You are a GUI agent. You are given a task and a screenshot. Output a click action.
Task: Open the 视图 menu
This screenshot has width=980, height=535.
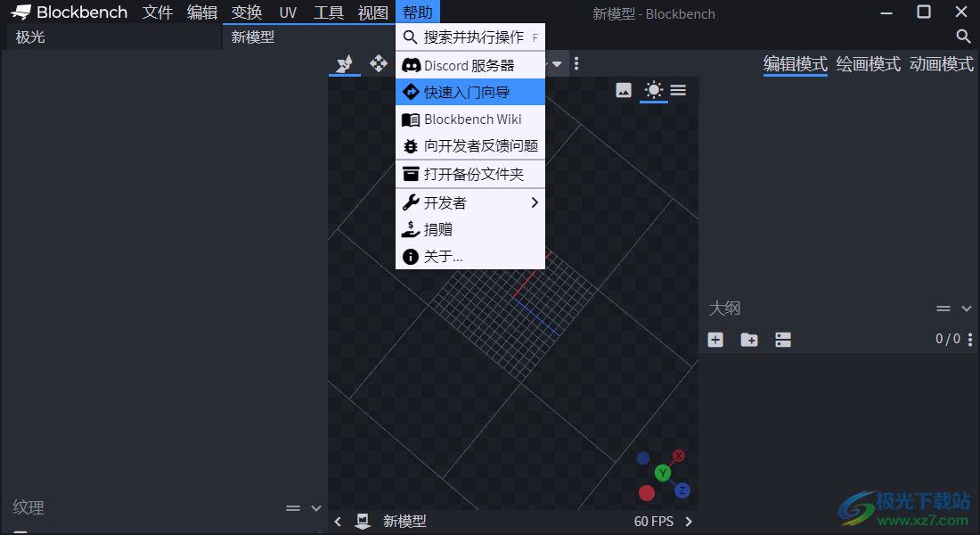pyautogui.click(x=373, y=12)
